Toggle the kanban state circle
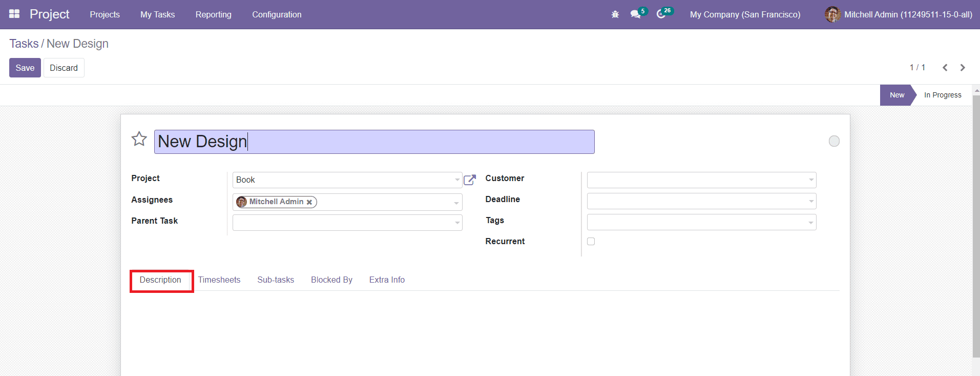The width and height of the screenshot is (980, 376). click(834, 141)
